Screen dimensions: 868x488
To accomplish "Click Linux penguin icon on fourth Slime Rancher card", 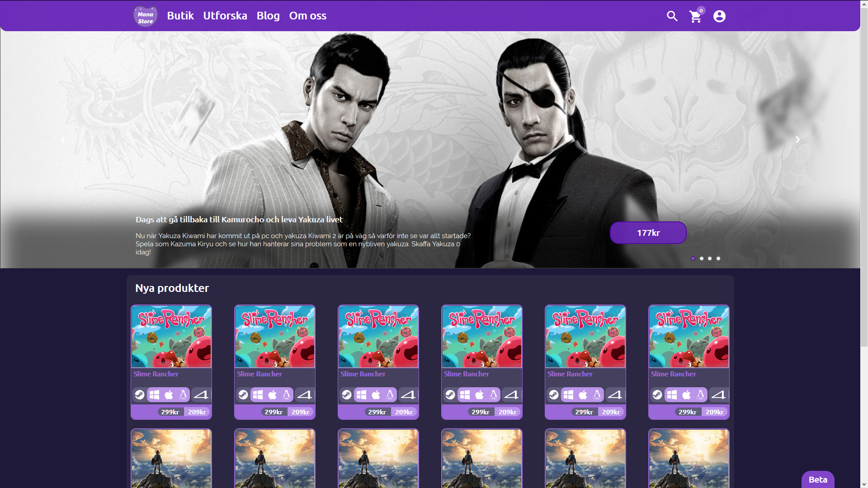I will point(493,395).
